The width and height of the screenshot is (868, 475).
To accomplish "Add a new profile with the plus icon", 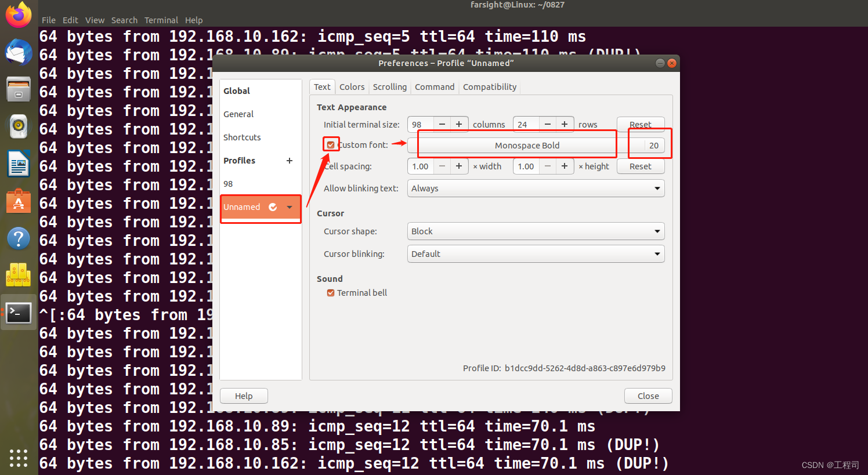I will pyautogui.click(x=290, y=161).
